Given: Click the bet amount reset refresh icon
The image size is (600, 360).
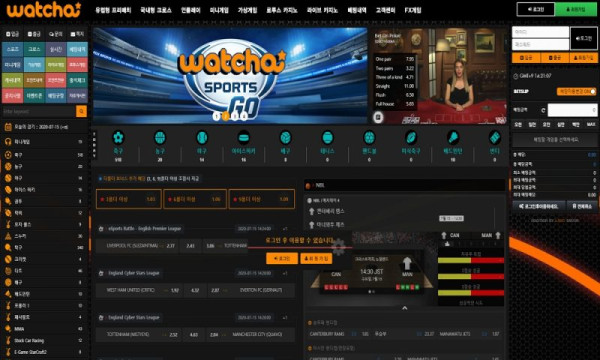Looking at the screenshot, I should (x=543, y=110).
